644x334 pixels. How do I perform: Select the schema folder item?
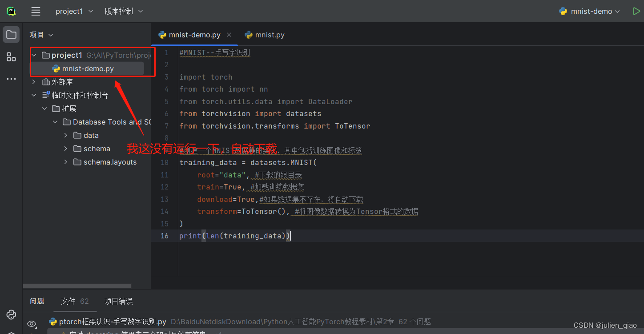[x=92, y=149]
